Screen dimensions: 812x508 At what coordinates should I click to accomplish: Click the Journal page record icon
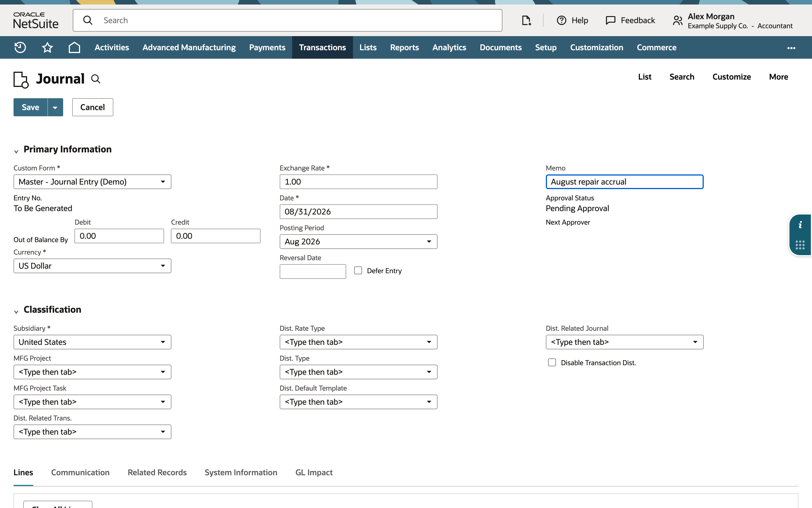[21, 80]
